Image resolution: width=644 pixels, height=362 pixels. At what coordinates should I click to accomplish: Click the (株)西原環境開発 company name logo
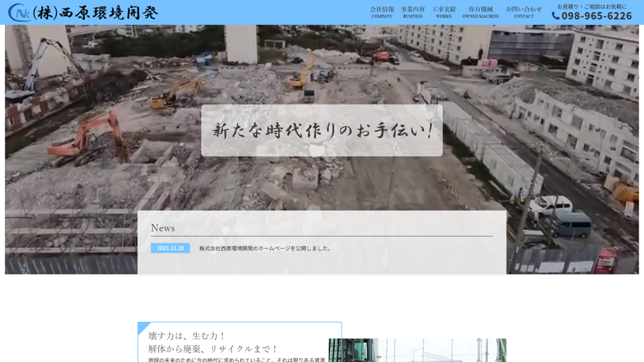(95, 13)
